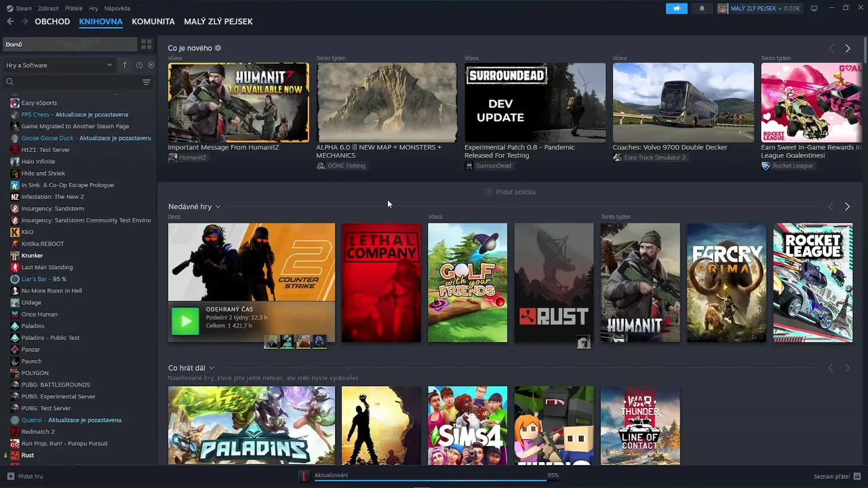Select Insurgency: Sandstorm in the sidebar

click(53, 209)
